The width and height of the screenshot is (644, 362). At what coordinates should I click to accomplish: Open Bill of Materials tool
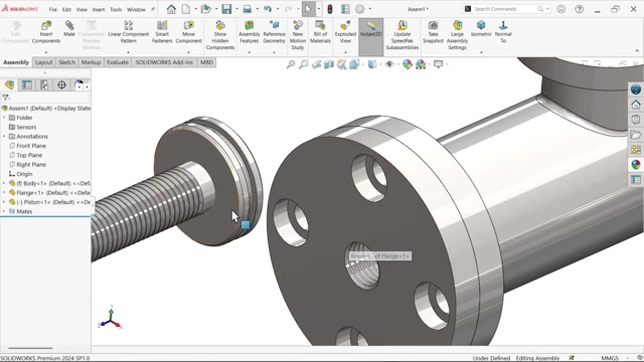tap(320, 31)
